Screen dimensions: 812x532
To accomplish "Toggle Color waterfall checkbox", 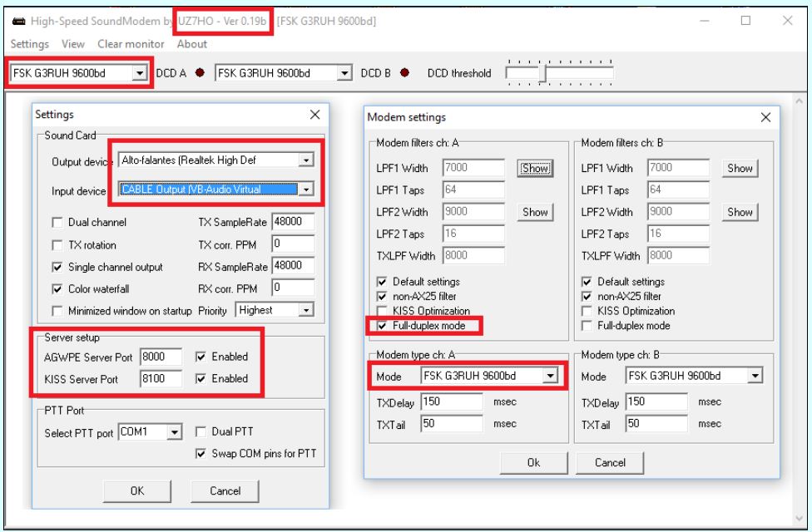I will (x=57, y=289).
